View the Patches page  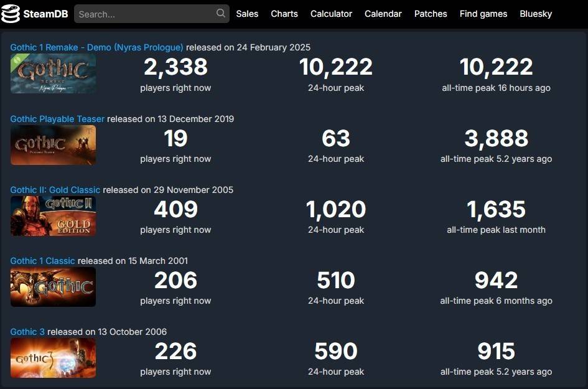[x=430, y=13]
